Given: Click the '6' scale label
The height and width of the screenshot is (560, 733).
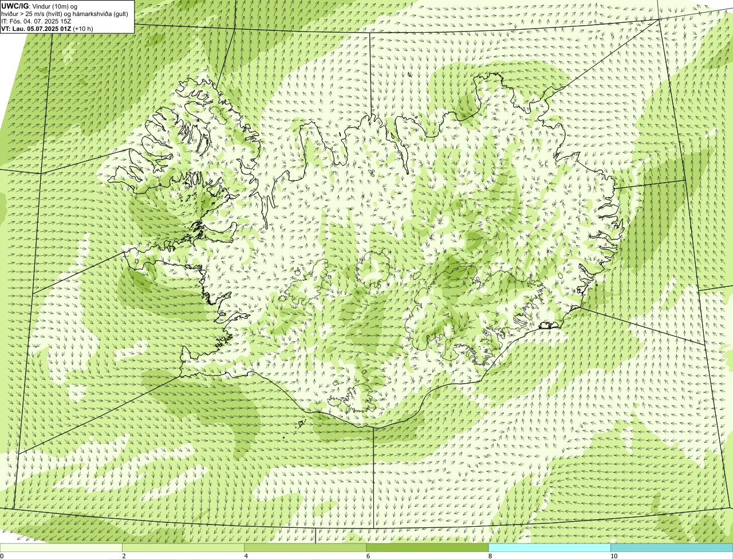Looking at the screenshot, I should click(x=368, y=556).
